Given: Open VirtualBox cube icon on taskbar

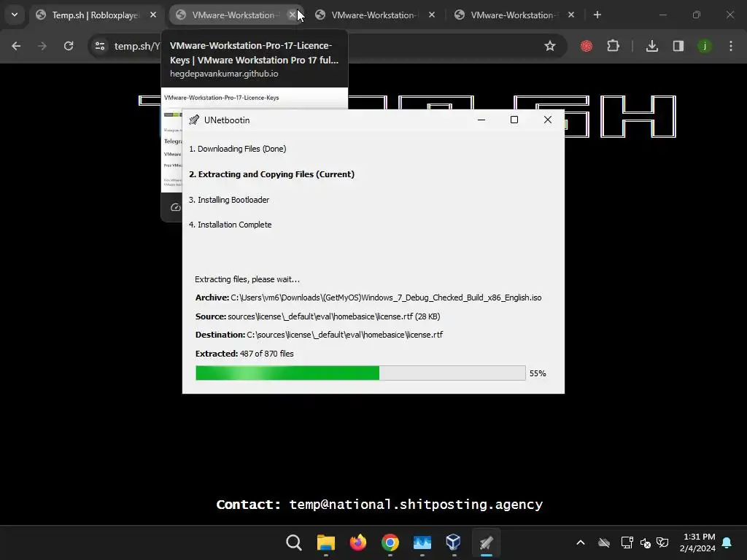Looking at the screenshot, I should (454, 542).
